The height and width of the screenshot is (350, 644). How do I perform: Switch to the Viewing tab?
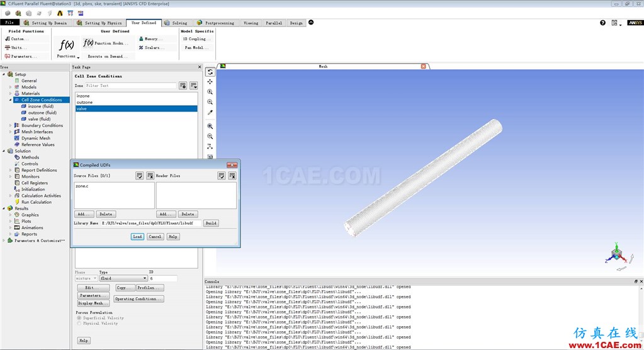click(251, 23)
